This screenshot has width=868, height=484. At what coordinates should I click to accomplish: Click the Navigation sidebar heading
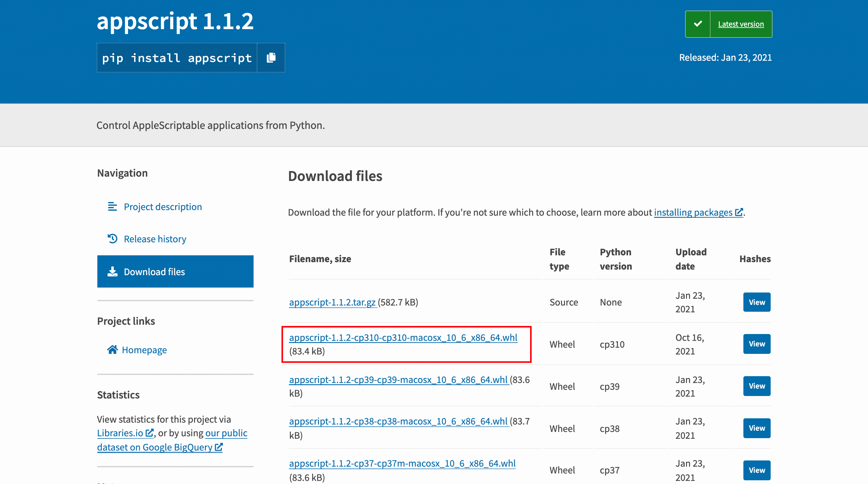pos(122,173)
